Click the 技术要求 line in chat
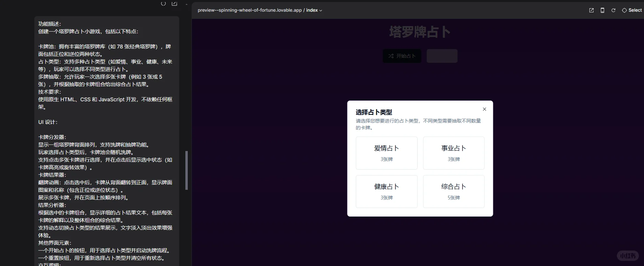Viewport: 644px width, 266px height. click(50, 92)
